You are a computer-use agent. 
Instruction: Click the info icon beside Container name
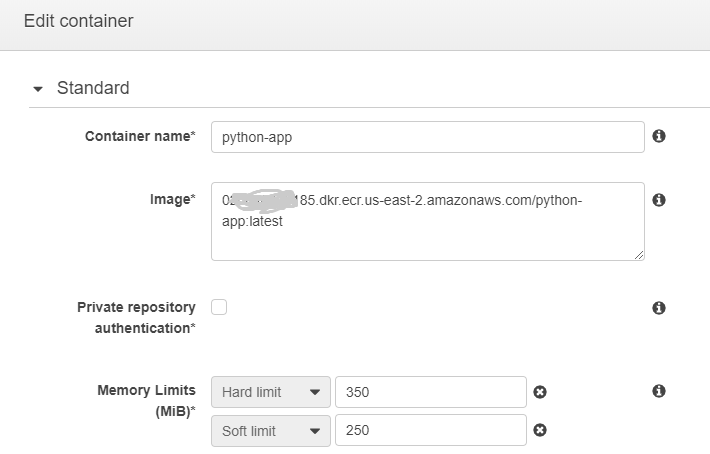coord(659,136)
